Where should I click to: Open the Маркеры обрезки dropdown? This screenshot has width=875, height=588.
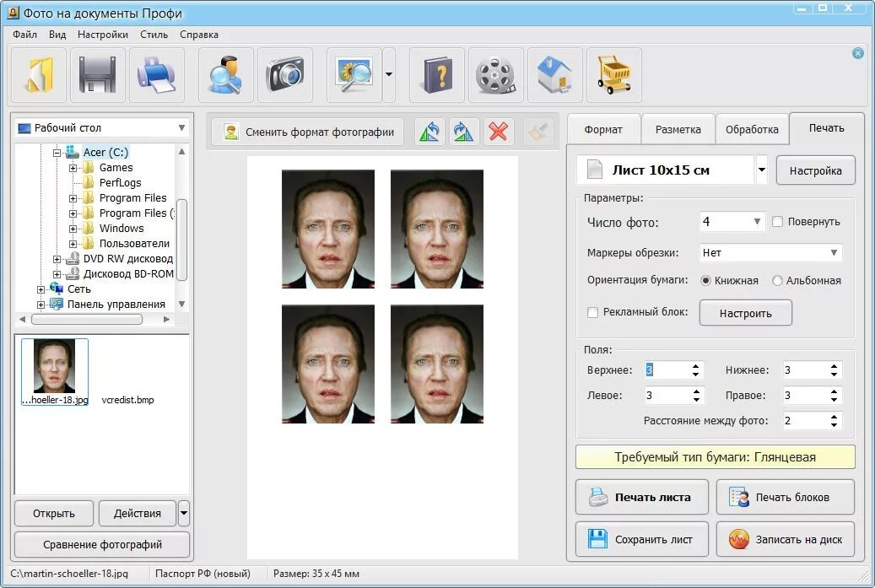(x=770, y=253)
